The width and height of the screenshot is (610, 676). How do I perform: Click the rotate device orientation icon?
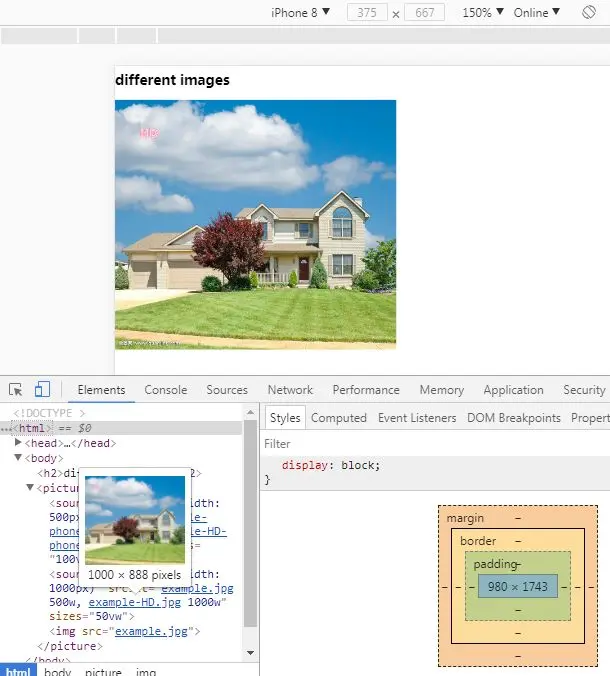588,12
